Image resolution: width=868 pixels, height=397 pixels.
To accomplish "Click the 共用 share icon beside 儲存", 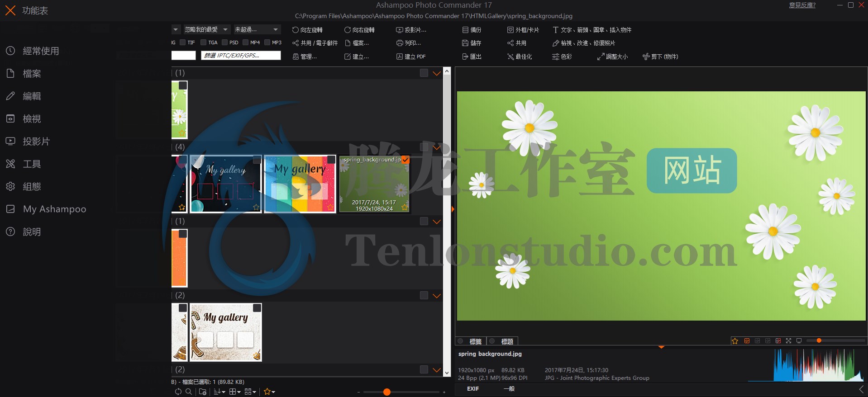I will pyautogui.click(x=517, y=43).
